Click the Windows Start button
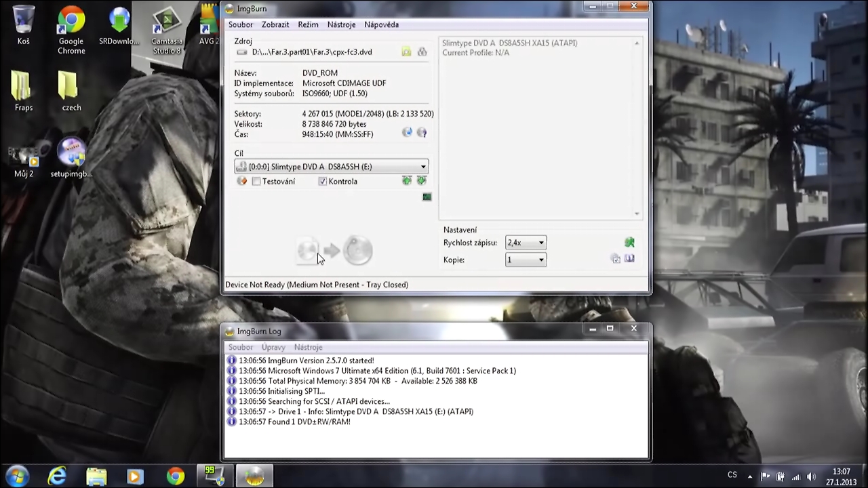Viewport: 868px width, 488px height. tap(16, 476)
